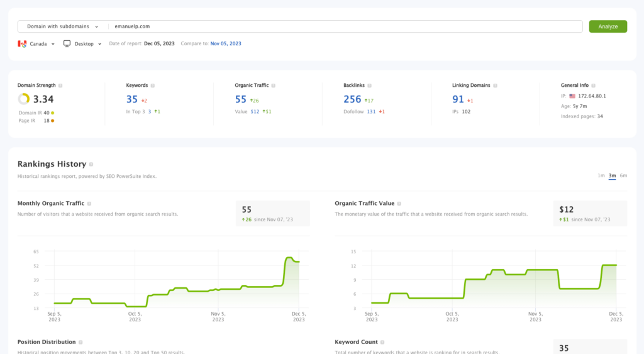Screen dimensions: 644x354
Task: Click the Monthly Organic Traffic 55 summary box
Action: pyautogui.click(x=273, y=213)
